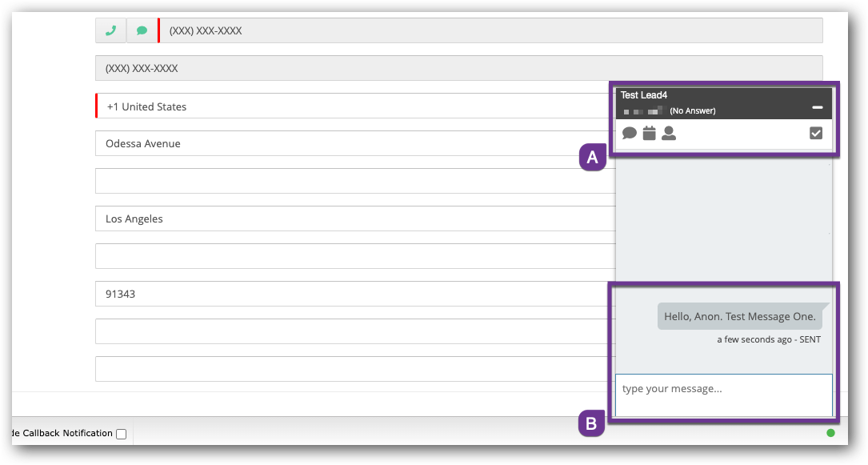Select the Los Angeles city field
The image size is (868, 465).
320,218
